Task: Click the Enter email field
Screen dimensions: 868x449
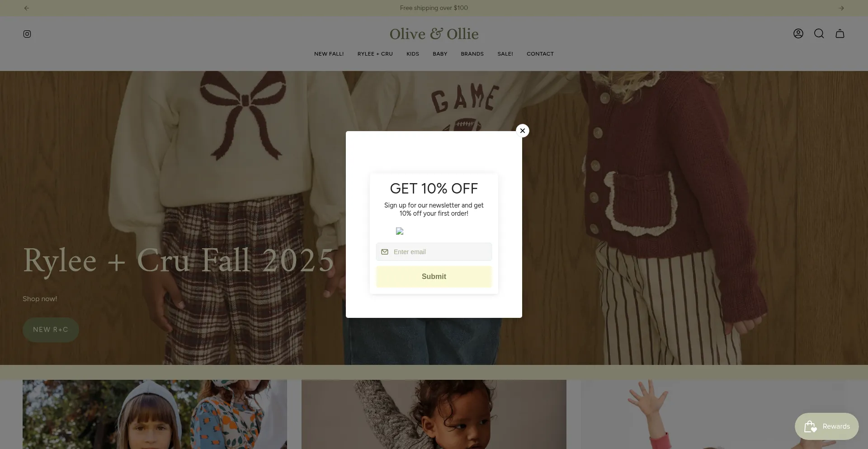Action: point(434,252)
